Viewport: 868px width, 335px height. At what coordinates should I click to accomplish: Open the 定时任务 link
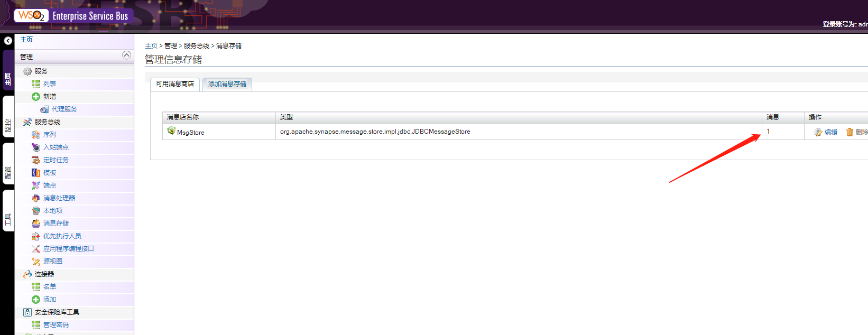click(x=56, y=160)
